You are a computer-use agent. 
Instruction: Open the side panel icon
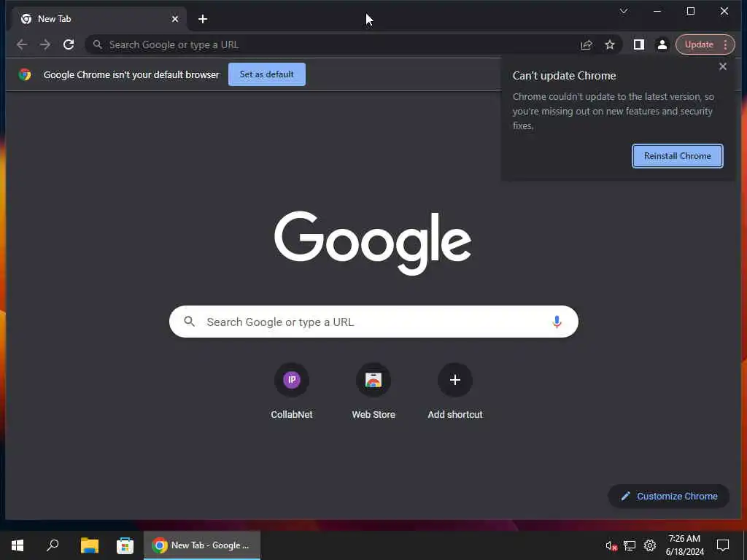(x=639, y=44)
